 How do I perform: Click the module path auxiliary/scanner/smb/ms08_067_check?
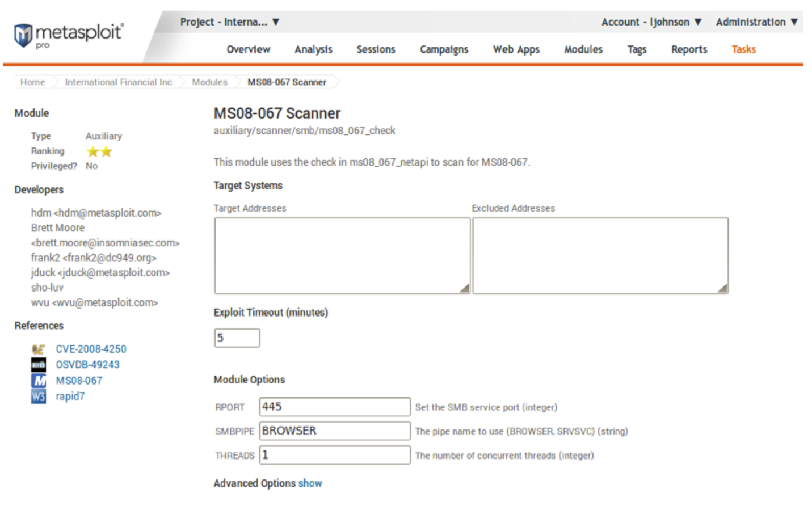point(304,131)
